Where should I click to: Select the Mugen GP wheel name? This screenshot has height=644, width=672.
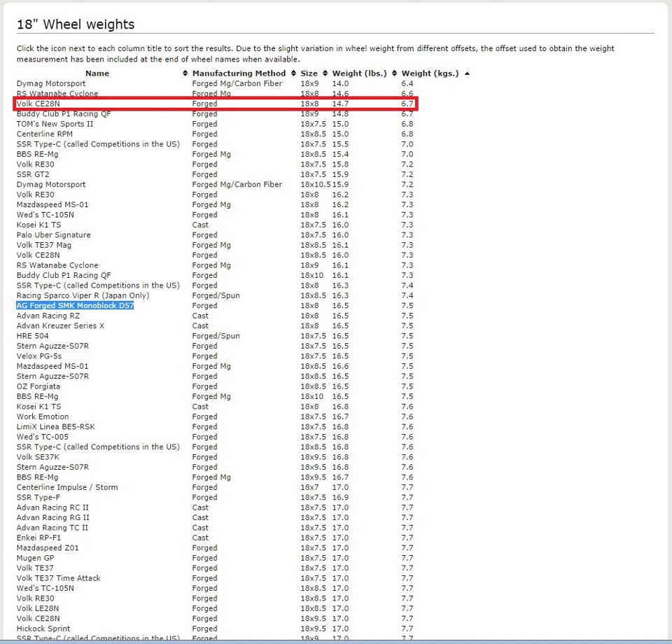pos(35,558)
